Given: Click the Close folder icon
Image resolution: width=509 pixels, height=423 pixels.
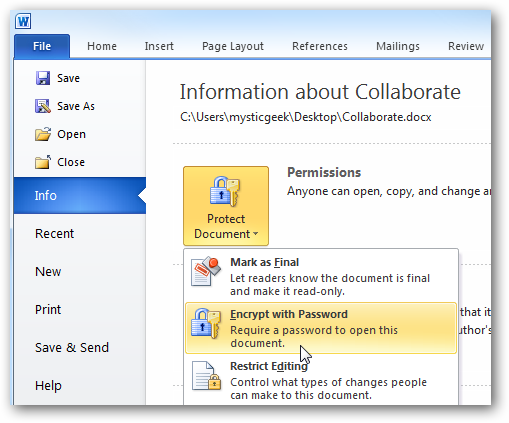Looking at the screenshot, I should pyautogui.click(x=43, y=162).
